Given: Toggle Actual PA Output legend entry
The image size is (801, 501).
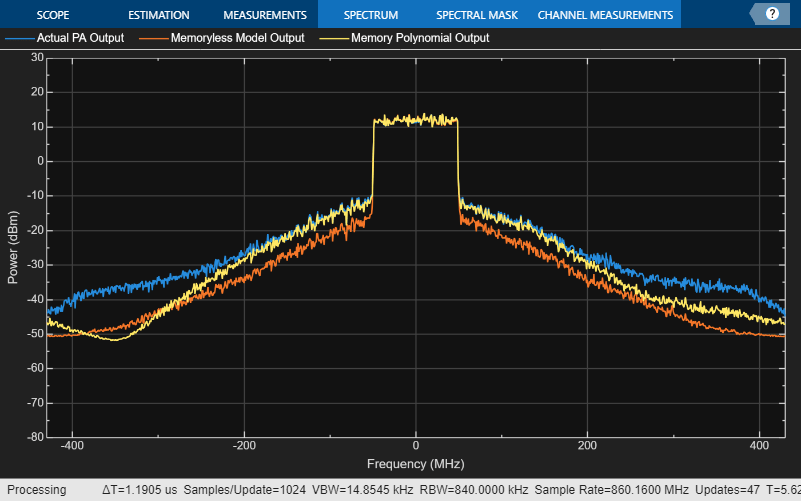Looking at the screenshot, I should tap(64, 38).
